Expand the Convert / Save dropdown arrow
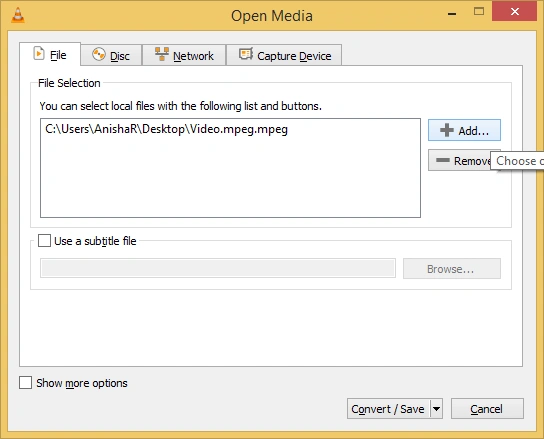Viewport: 544px width, 439px height. (436, 409)
